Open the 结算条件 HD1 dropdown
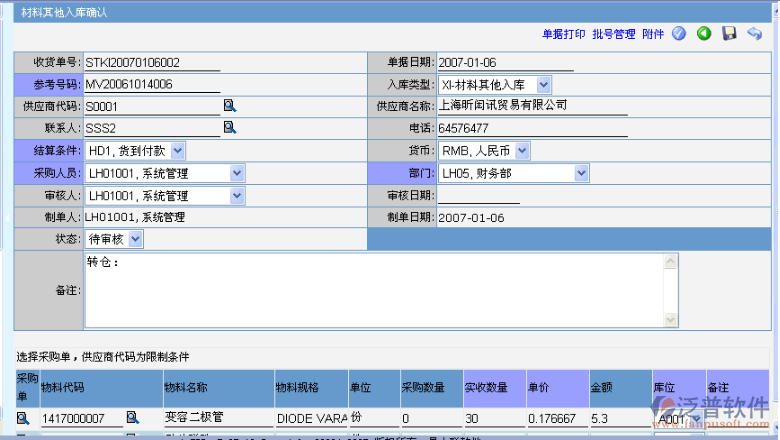This screenshot has height=440, width=780. pyautogui.click(x=177, y=150)
